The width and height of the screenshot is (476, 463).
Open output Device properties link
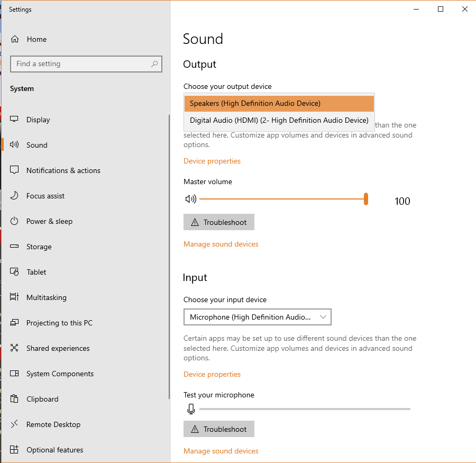212,161
